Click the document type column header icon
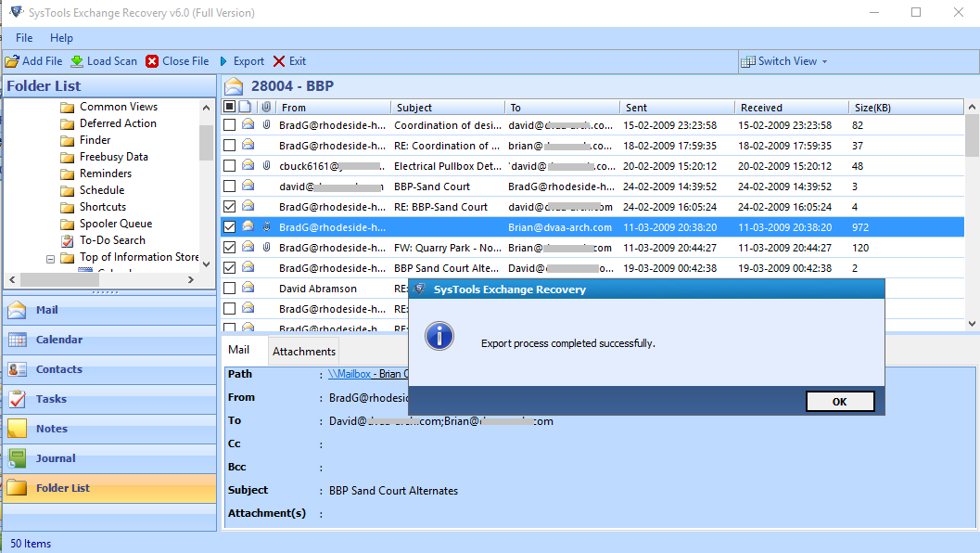980x553 pixels. pyautogui.click(x=246, y=107)
